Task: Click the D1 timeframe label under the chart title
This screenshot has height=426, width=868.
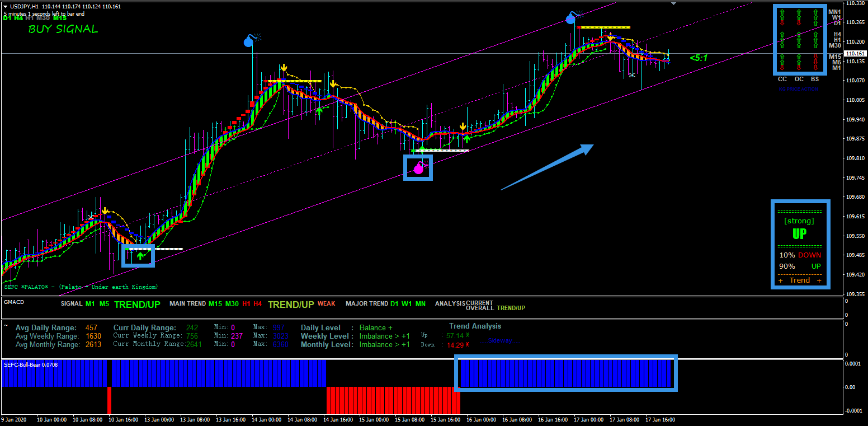Action: point(7,18)
